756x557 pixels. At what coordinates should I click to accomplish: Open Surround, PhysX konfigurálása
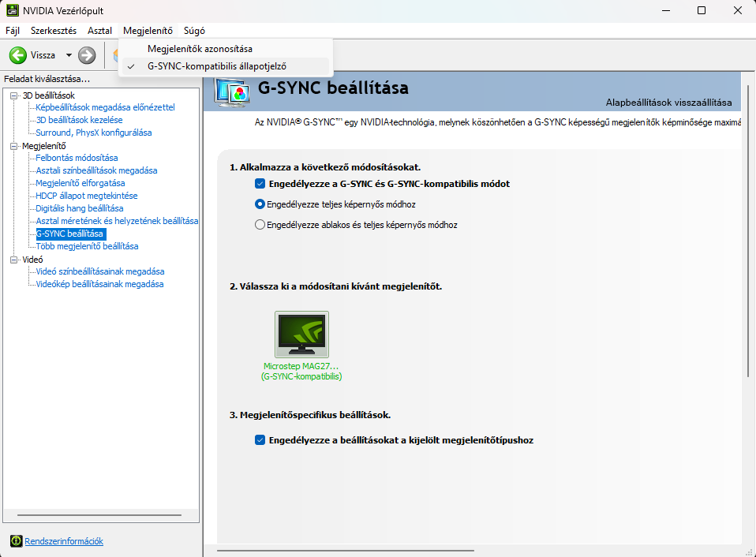click(94, 133)
